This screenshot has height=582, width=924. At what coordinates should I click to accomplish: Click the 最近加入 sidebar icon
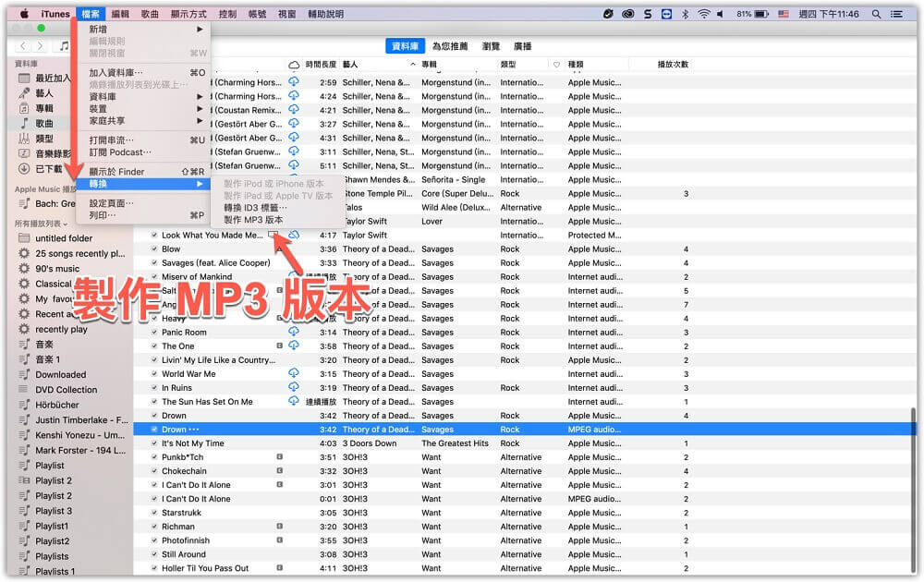click(24, 78)
